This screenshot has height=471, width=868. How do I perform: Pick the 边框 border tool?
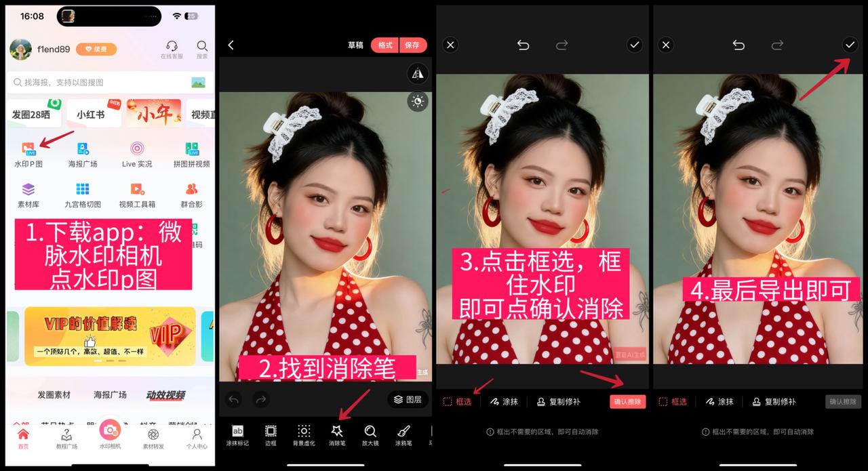pos(271,434)
